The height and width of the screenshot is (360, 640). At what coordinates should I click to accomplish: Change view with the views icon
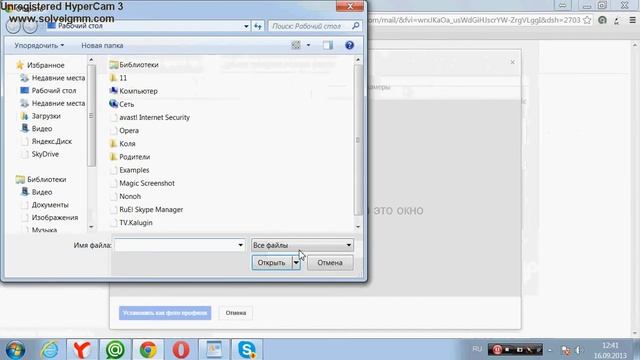[296, 45]
